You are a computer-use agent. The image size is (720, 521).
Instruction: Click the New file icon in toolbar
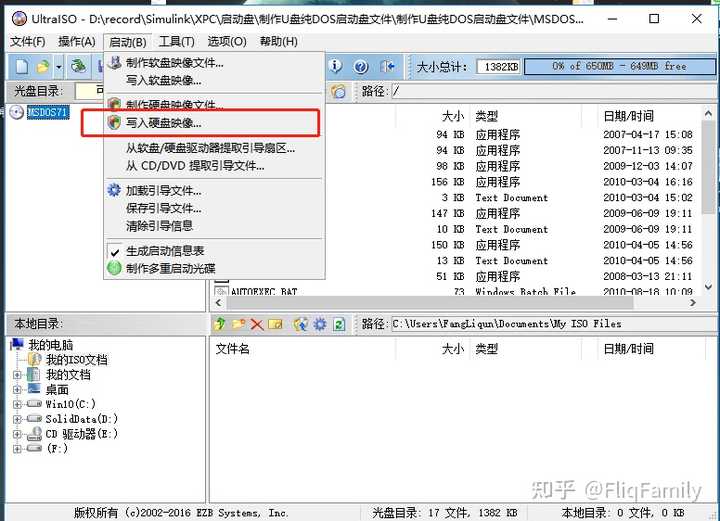point(22,67)
